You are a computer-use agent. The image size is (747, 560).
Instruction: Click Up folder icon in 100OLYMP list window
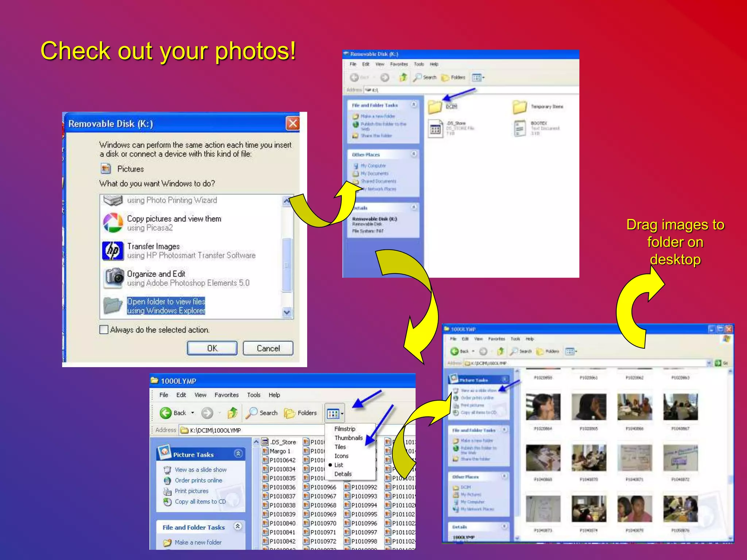point(232,413)
